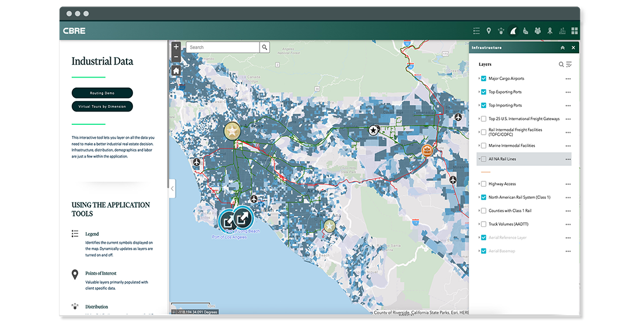The width and height of the screenshot is (644, 322).
Task: Open the three-dot menu for Top Importing Ports
Action: tap(568, 106)
